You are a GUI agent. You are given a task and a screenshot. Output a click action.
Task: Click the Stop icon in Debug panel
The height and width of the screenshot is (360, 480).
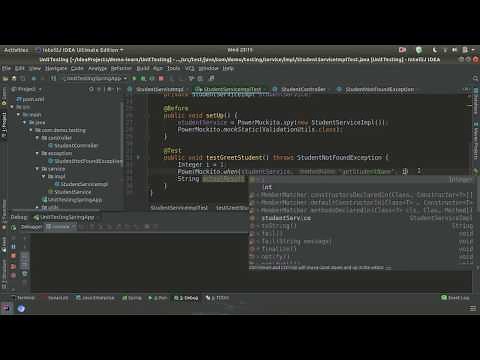pos(13,256)
